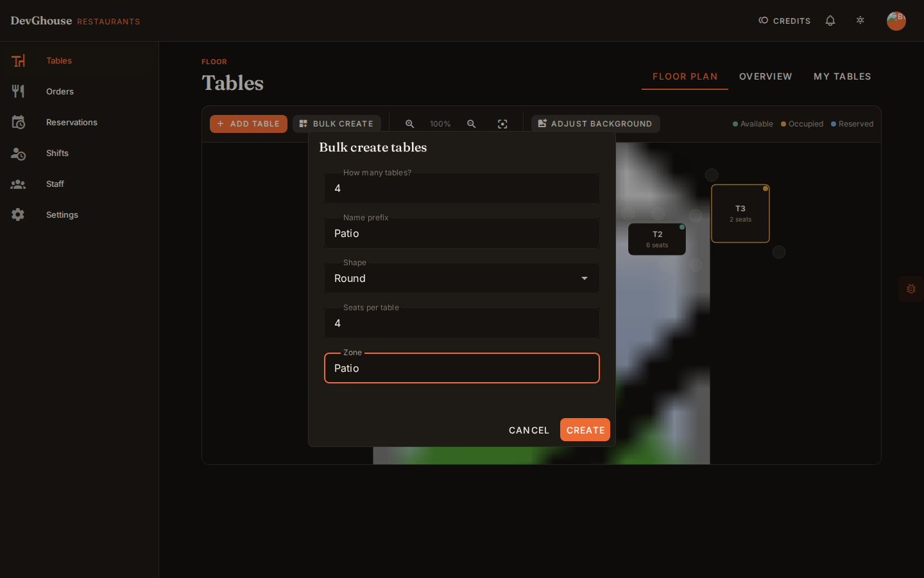Click the Occupied legend label
The image size is (924, 578).
806,124
